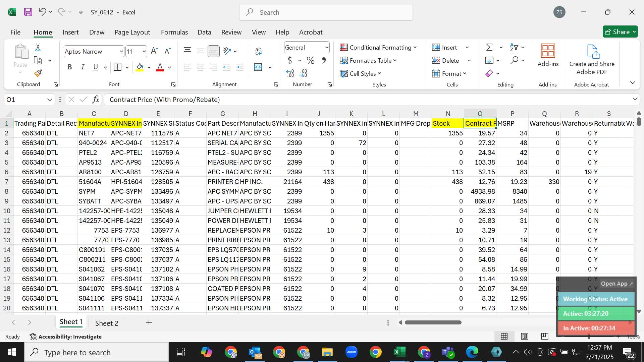Decrease font size with smaller A icon
Viewport: 644px width, 362px height.
[168, 51]
